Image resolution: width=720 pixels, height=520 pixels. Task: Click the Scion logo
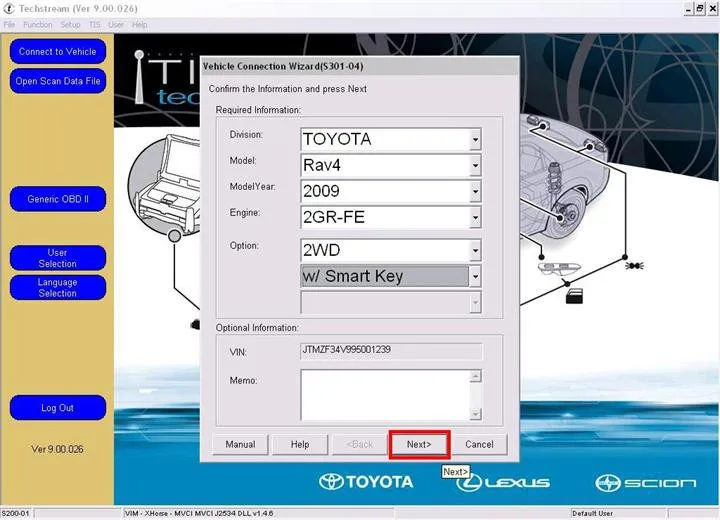pos(646,483)
